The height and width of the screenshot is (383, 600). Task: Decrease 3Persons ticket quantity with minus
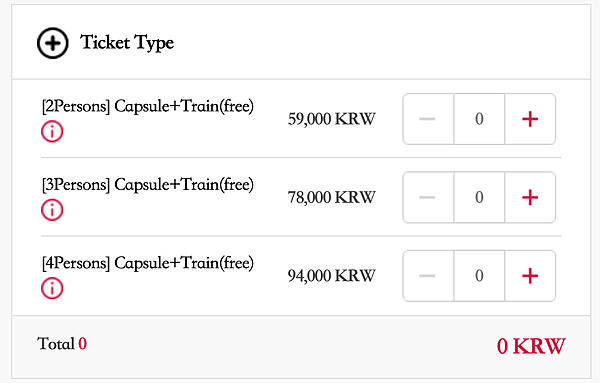pos(428,197)
